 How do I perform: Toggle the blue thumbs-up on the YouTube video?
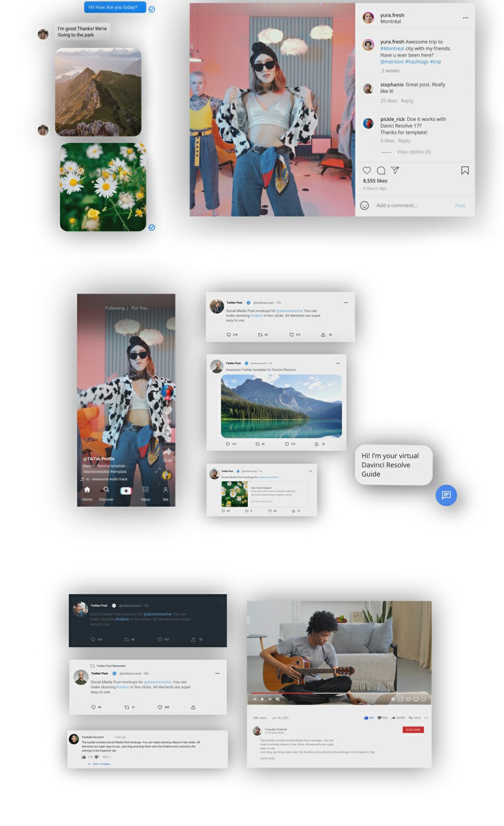[366, 718]
